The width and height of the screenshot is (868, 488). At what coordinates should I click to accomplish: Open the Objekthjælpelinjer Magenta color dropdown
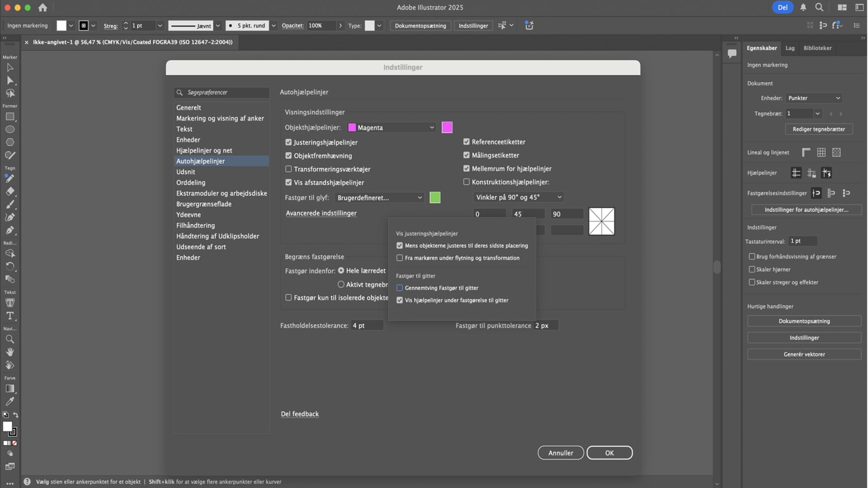tap(391, 128)
